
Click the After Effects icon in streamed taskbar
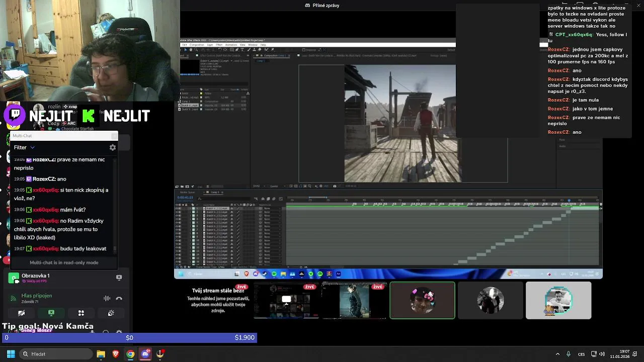click(338, 274)
